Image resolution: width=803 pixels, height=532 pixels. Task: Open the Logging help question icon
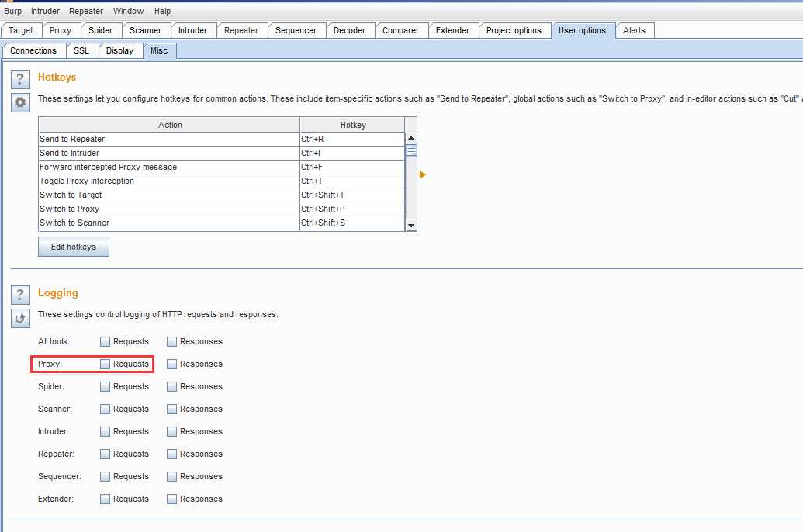pos(20,295)
